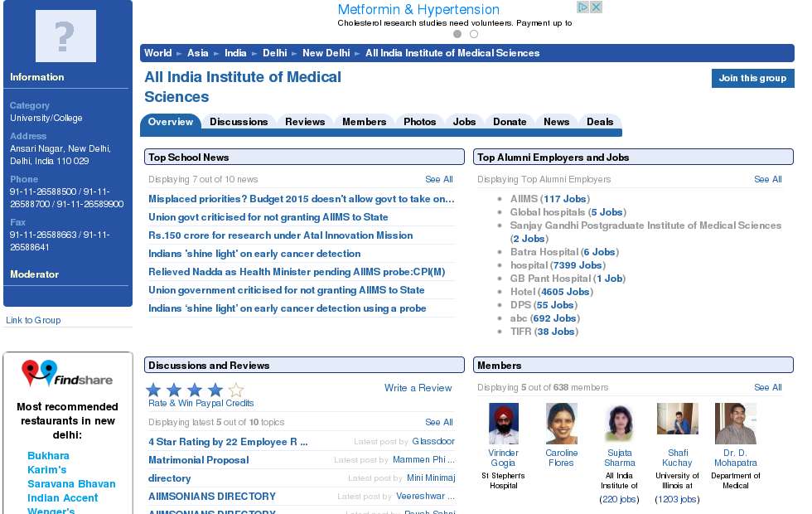The height and width of the screenshot is (514, 812).
Task: Click Batra Hospital 6 Jobs link
Action: 599,252
